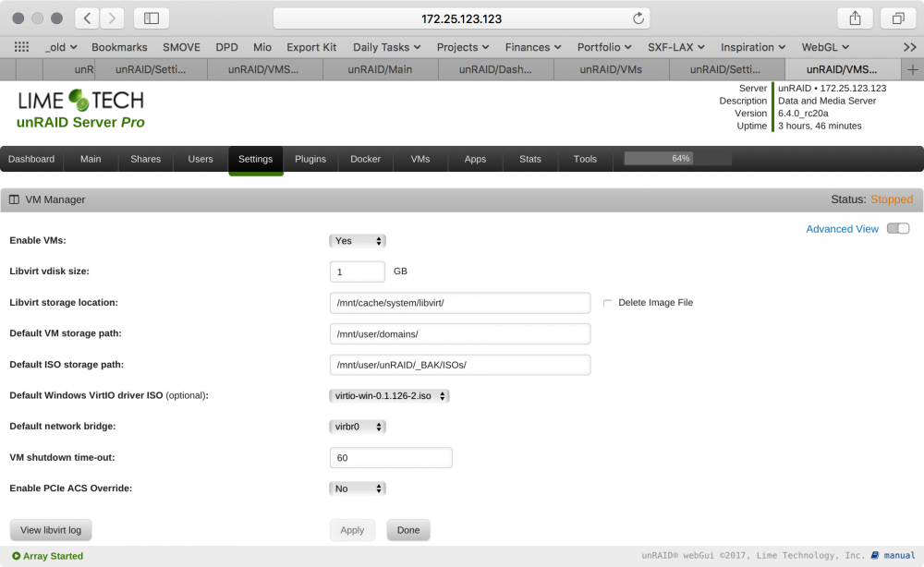Show all tabs overview icon

click(x=898, y=18)
